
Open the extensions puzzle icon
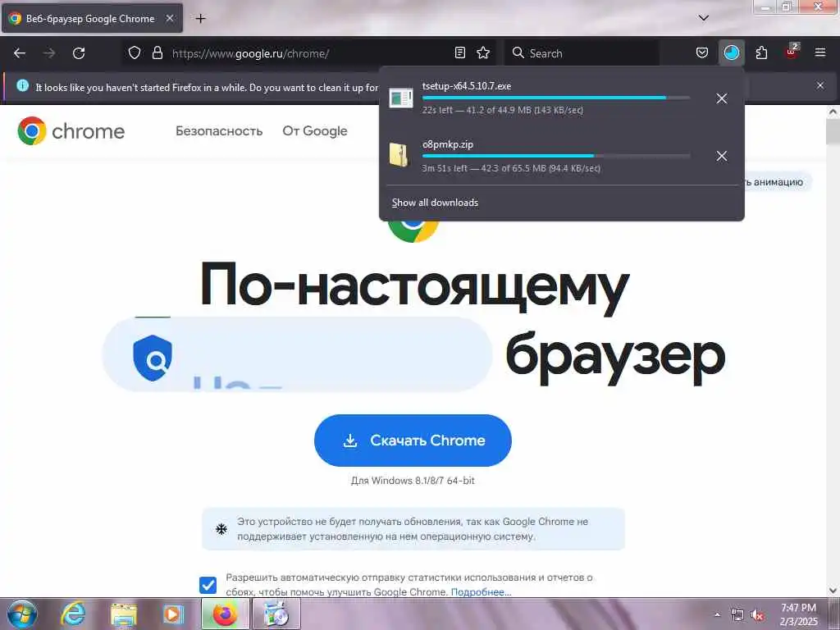[x=761, y=53]
